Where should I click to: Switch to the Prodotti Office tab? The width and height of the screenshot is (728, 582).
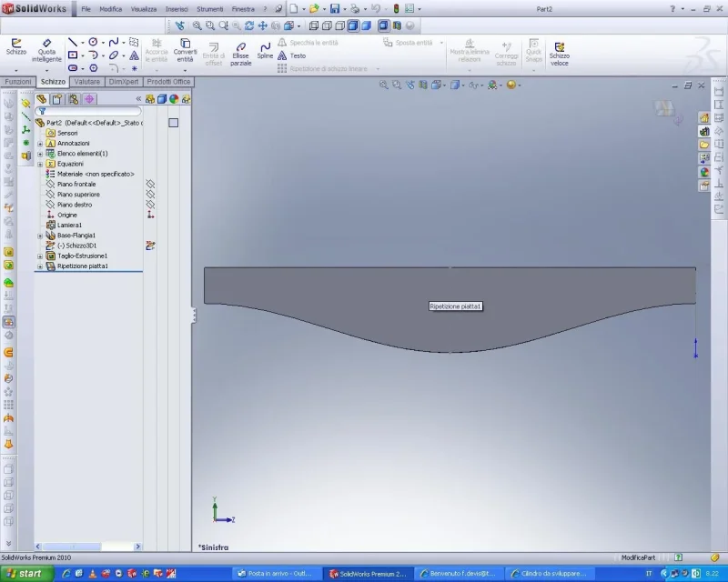[x=168, y=82]
